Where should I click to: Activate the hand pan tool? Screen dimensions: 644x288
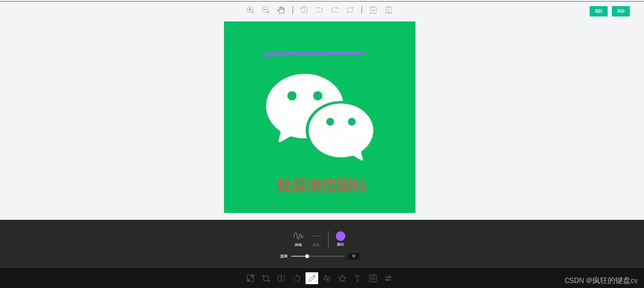tap(281, 10)
